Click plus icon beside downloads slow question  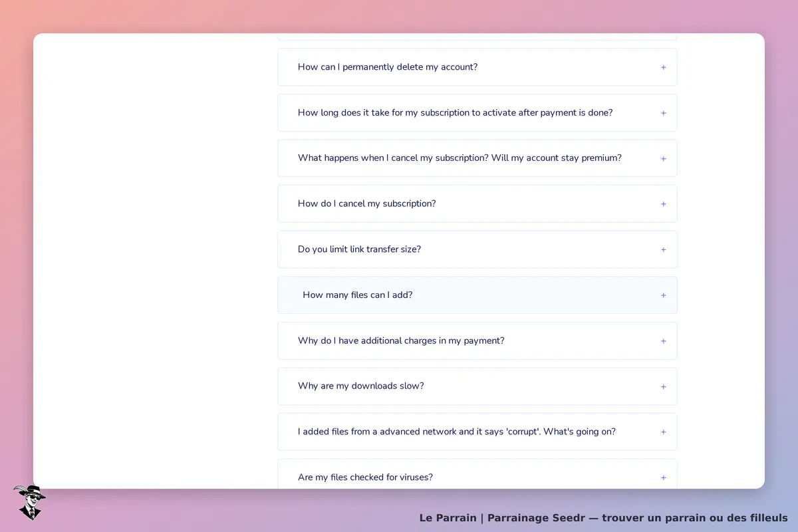(663, 386)
